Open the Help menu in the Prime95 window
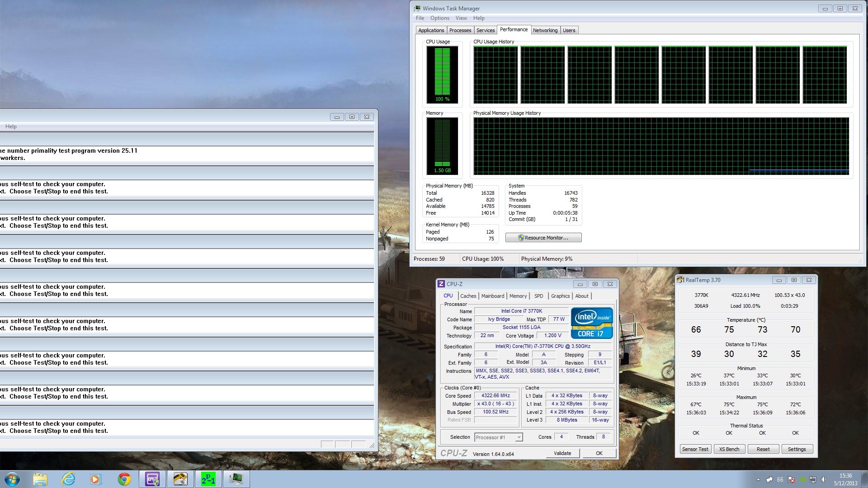The image size is (868, 488). (x=11, y=127)
